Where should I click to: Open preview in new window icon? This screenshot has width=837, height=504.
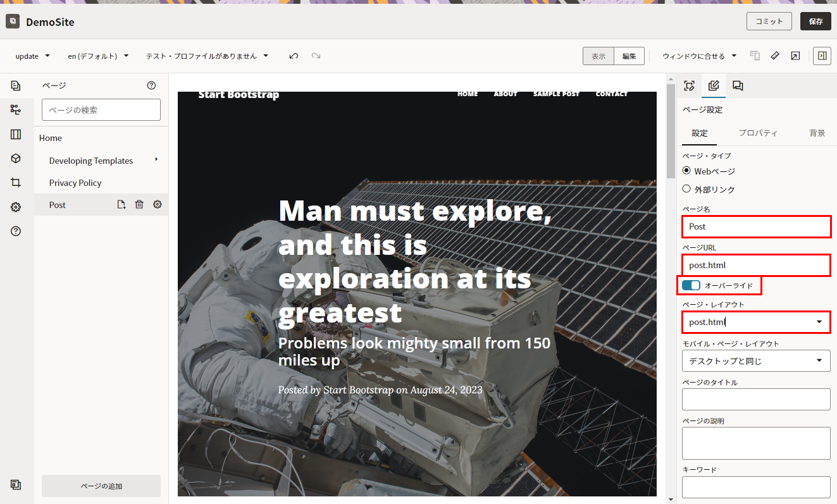[795, 56]
